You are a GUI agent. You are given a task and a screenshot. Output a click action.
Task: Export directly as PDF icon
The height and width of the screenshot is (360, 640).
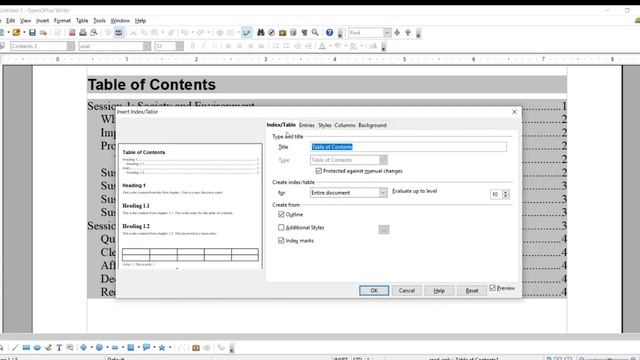click(72, 33)
